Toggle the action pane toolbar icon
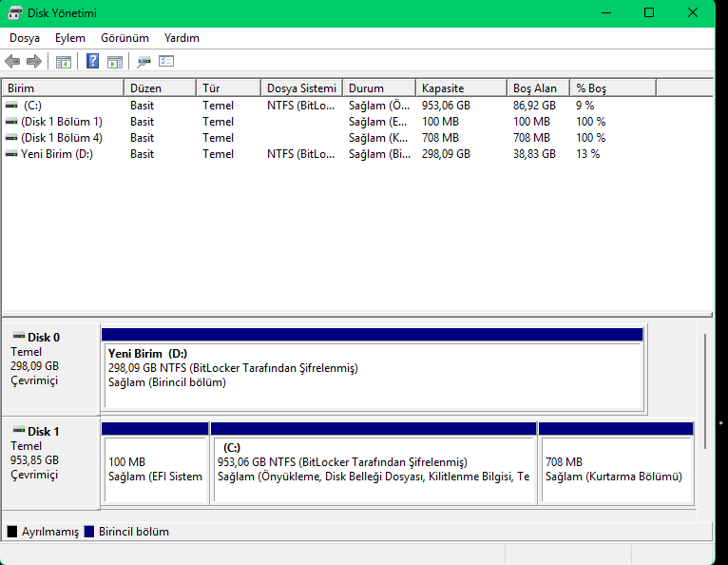 pos(115,61)
